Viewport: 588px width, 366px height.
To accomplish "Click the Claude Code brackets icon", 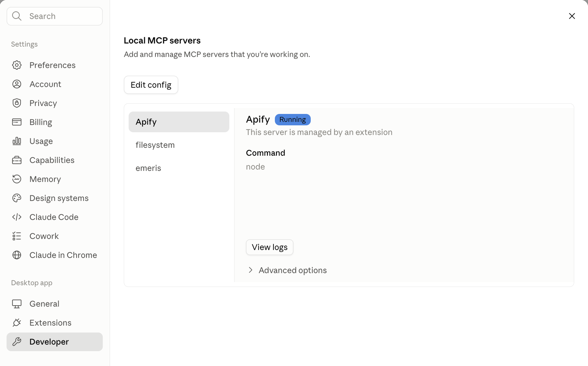I will click(x=17, y=217).
